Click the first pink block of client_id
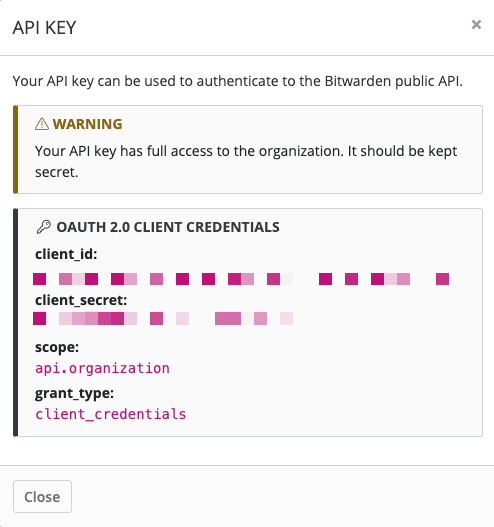The image size is (494, 527). coord(39,279)
